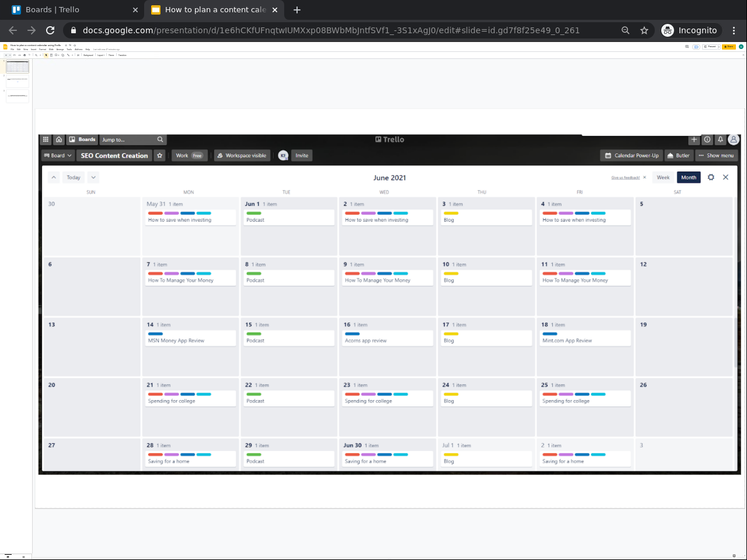Change the Workspace visible setting
The image size is (747, 560).
[x=242, y=156]
